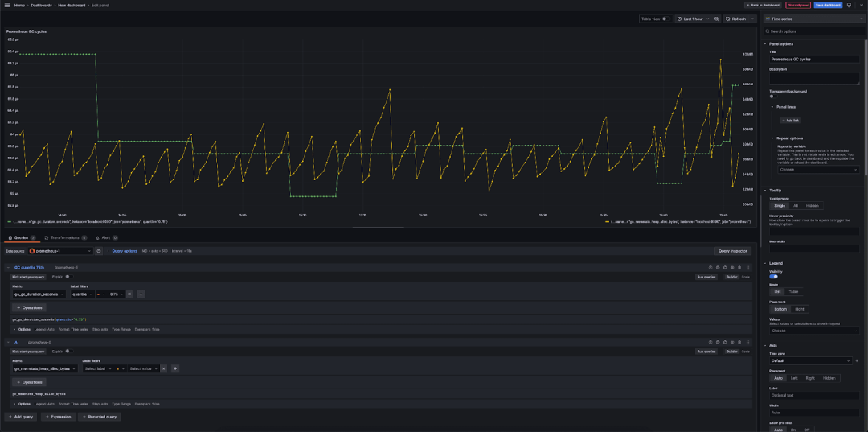This screenshot has width=868, height=432.
Task: Add a label filter to go_gc_duration_seconds
Action: click(x=141, y=294)
